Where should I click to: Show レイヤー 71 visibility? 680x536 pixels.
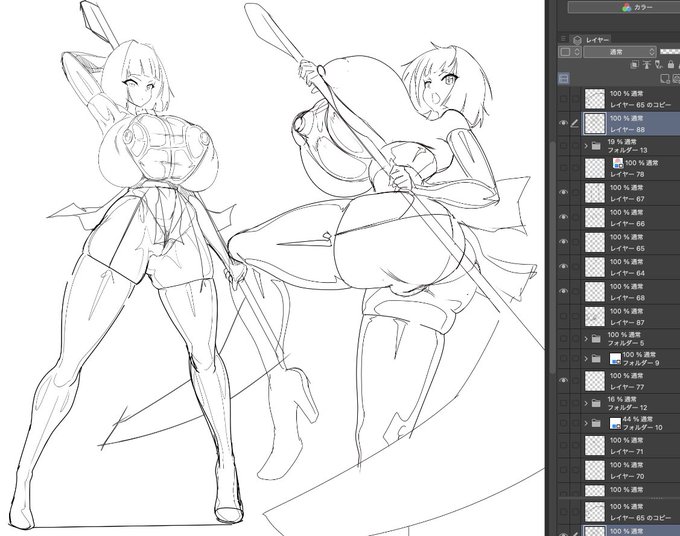pyautogui.click(x=563, y=445)
